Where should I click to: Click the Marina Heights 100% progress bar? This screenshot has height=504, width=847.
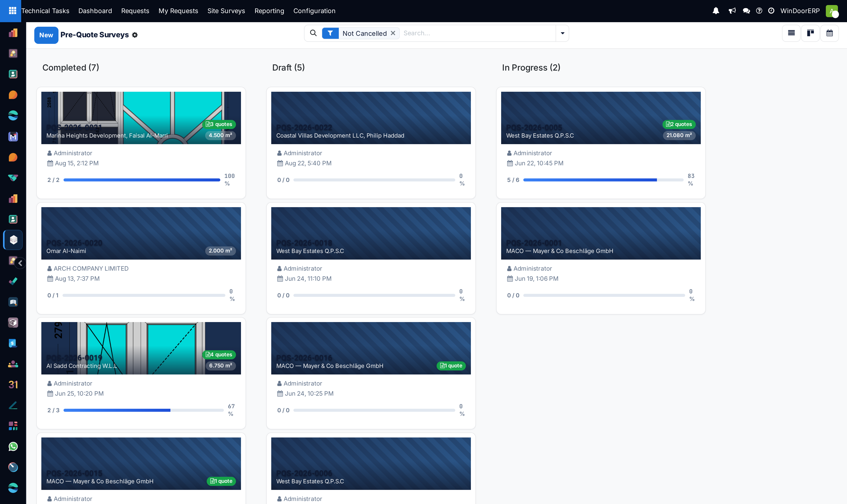tap(142, 180)
